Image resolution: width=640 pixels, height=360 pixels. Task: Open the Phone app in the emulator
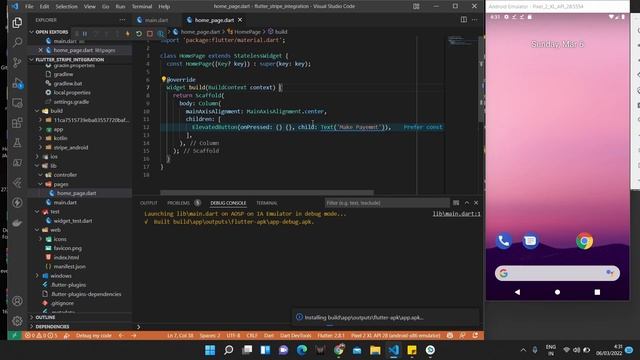click(x=504, y=241)
